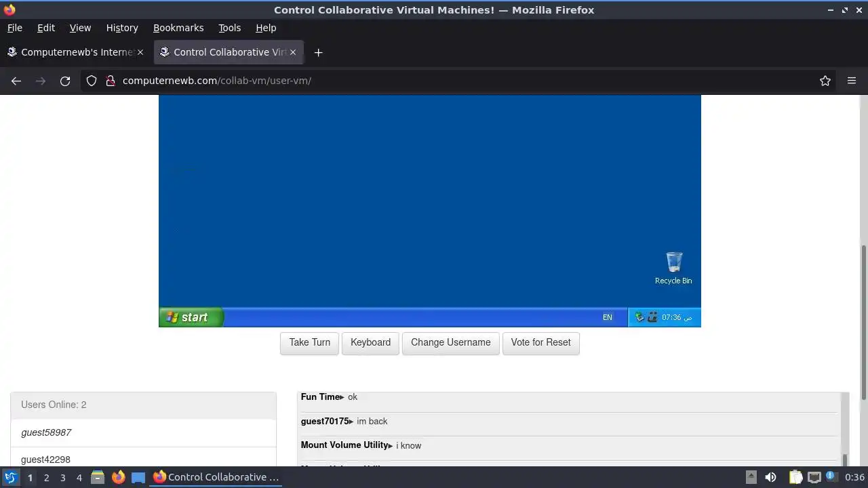868x488 pixels.
Task: Open the File menu
Action: 14,28
